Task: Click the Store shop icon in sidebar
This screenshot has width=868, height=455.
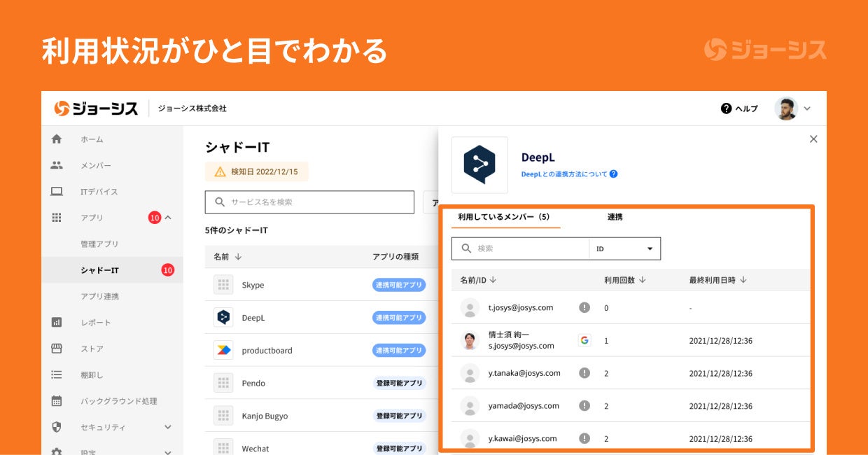Action: tap(57, 349)
